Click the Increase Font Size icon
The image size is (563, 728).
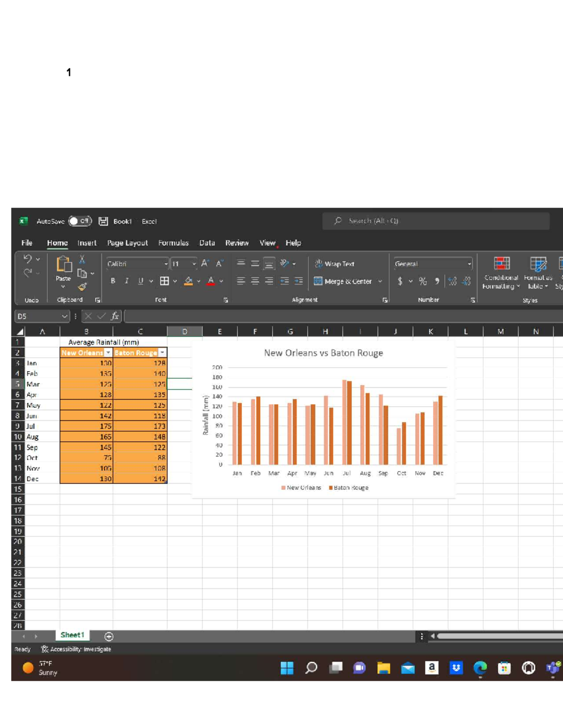pyautogui.click(x=205, y=263)
